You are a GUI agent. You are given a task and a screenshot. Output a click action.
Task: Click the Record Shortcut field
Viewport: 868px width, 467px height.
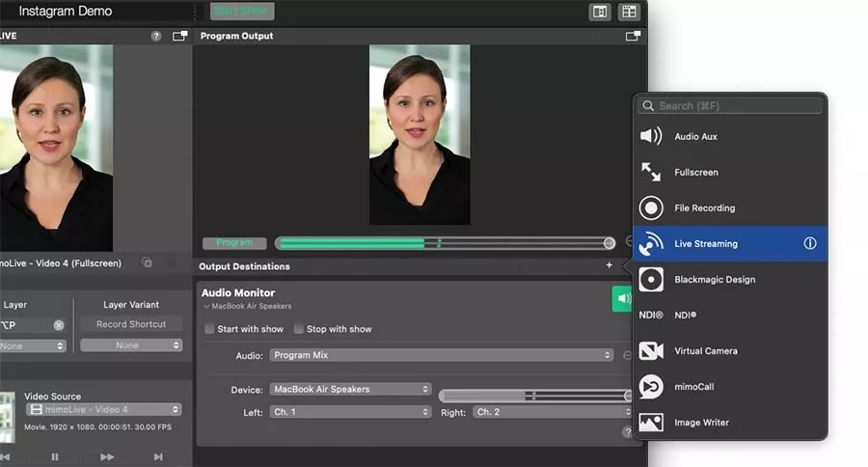point(131,324)
